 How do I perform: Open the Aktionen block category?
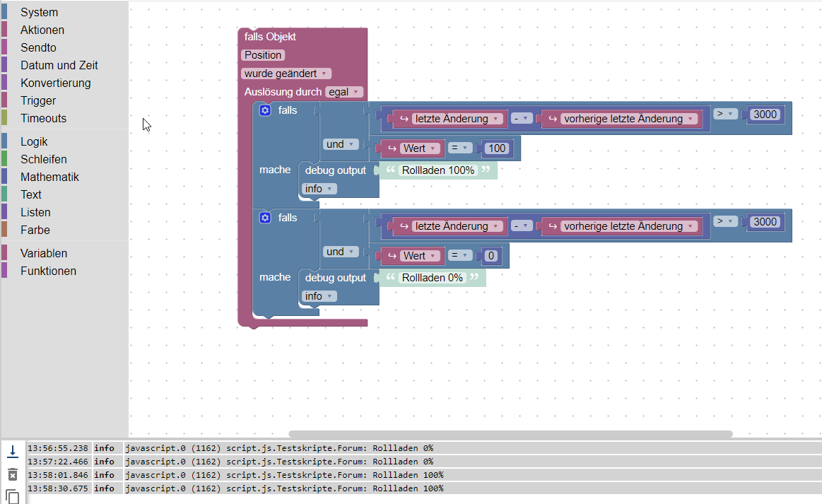42,30
